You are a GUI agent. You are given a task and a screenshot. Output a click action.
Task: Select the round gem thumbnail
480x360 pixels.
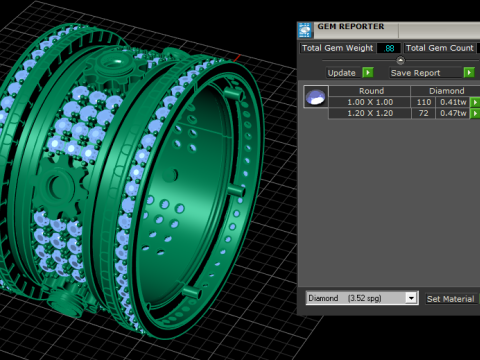click(316, 97)
